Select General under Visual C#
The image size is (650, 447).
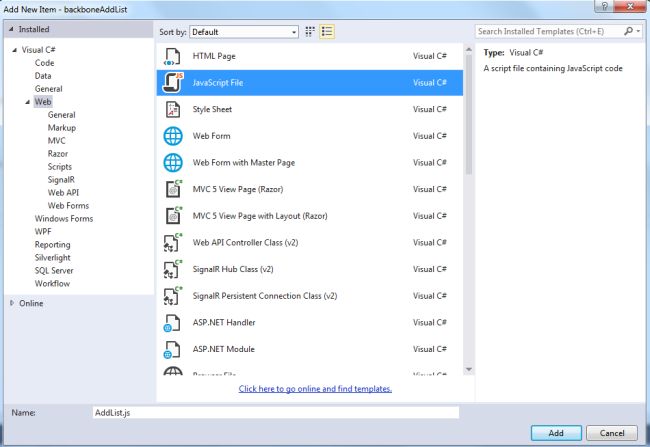[49, 89]
